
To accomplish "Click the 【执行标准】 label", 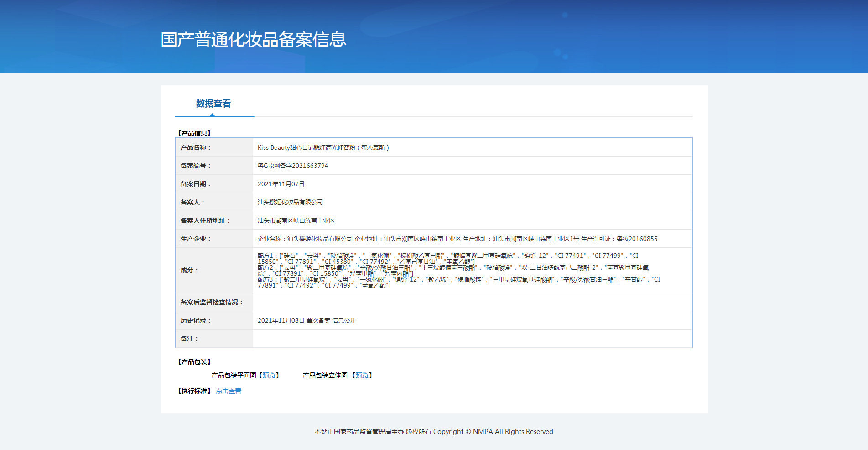I will (x=194, y=391).
